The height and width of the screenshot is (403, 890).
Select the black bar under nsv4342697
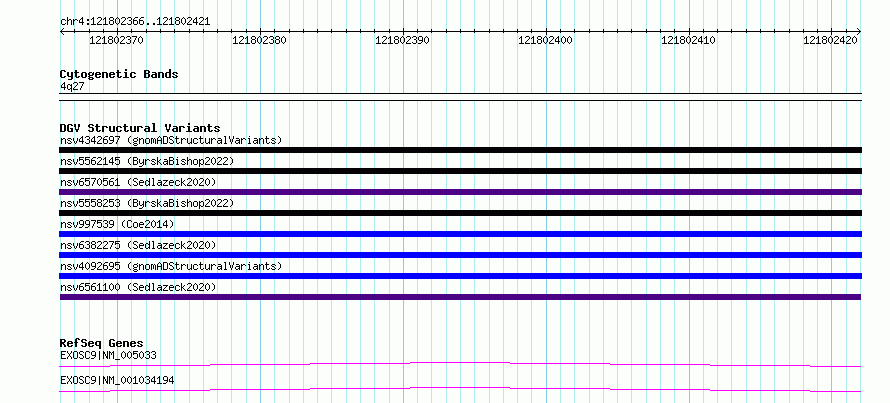(x=460, y=150)
